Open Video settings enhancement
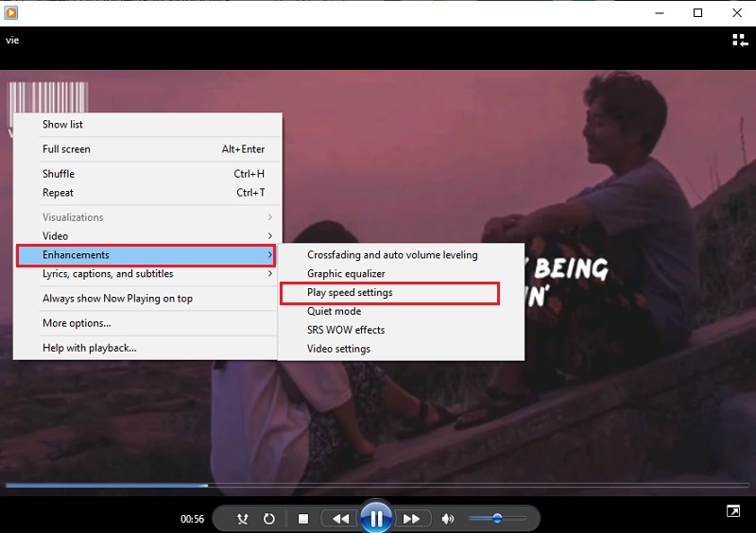This screenshot has width=756, height=533. pyautogui.click(x=401, y=349)
